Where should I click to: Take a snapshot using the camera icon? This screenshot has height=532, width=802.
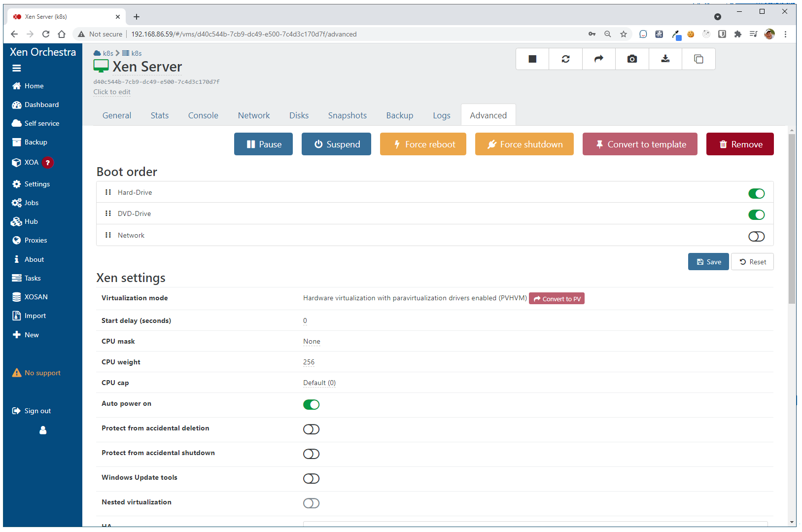632,59
